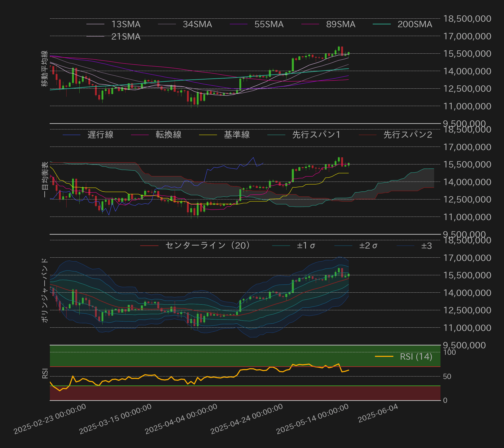Select the RSI (14) legend label

coord(416,357)
